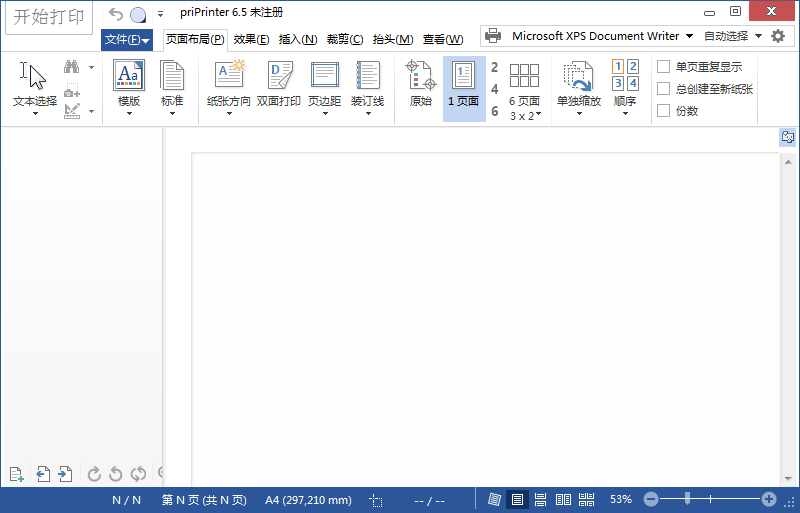Select the 原始 original layout
Screen dimensions: 800x513
tap(421, 84)
